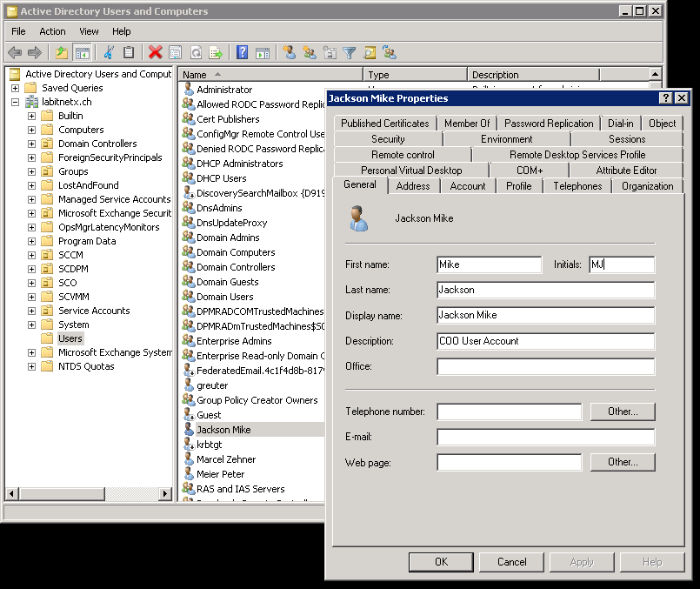The width and height of the screenshot is (700, 589).
Task: Click the Create new user toolbar icon
Action: click(290, 53)
